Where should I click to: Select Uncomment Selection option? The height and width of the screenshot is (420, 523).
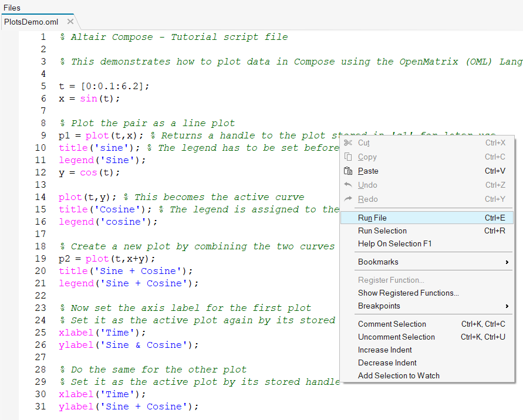pyautogui.click(x=396, y=337)
